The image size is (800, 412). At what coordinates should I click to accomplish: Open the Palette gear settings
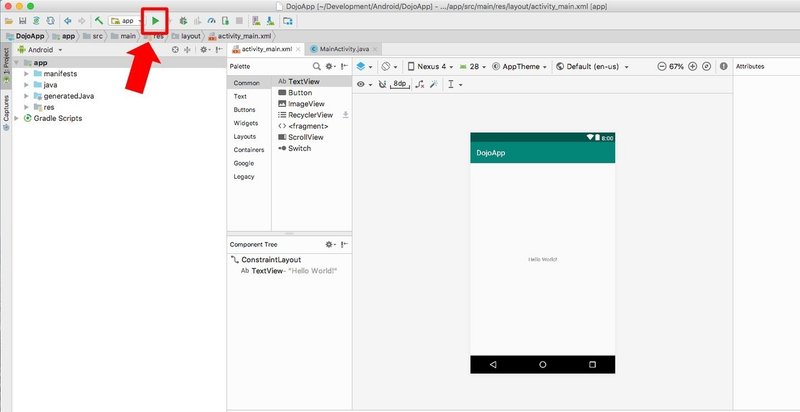331,66
